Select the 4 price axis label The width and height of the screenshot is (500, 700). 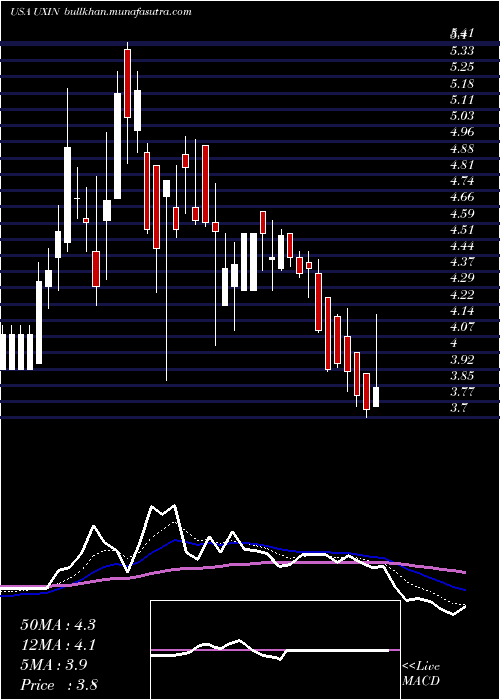click(x=454, y=343)
